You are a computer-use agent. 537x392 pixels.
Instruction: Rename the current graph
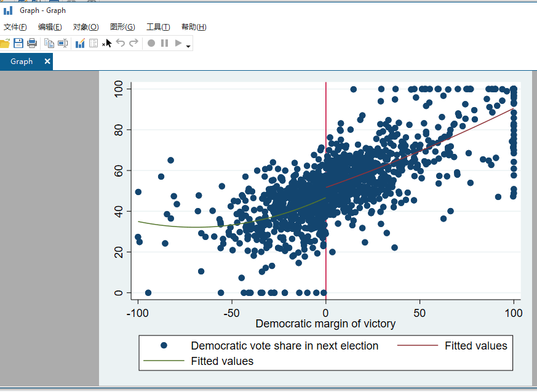click(x=62, y=43)
